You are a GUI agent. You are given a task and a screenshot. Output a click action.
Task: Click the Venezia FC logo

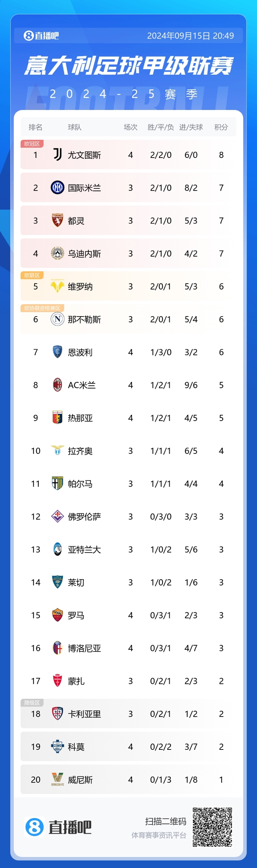[57, 779]
